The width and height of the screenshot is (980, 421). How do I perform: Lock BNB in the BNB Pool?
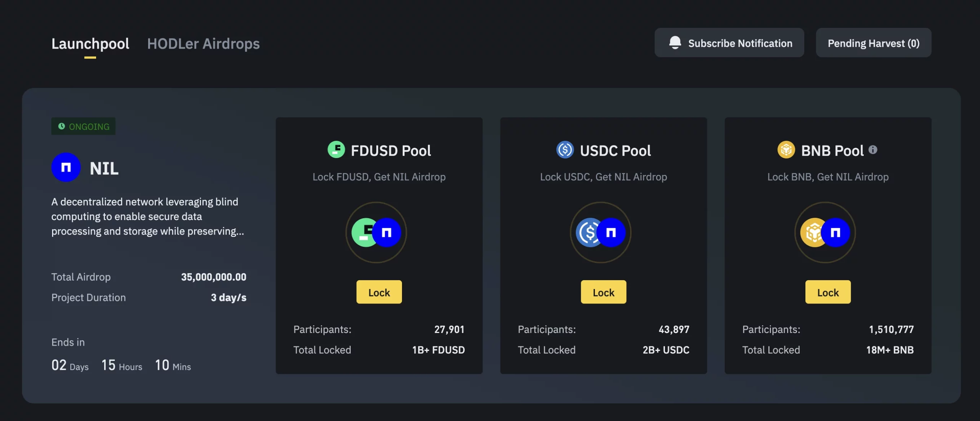828,292
